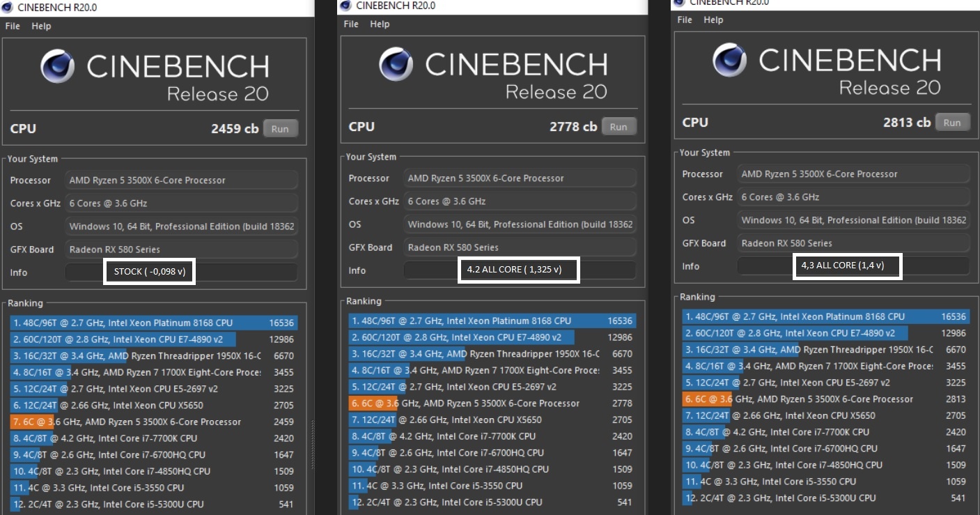The height and width of the screenshot is (515, 980).
Task: Click the Cinebench title bar icon in the leftmost window
Action: tap(9, 7)
